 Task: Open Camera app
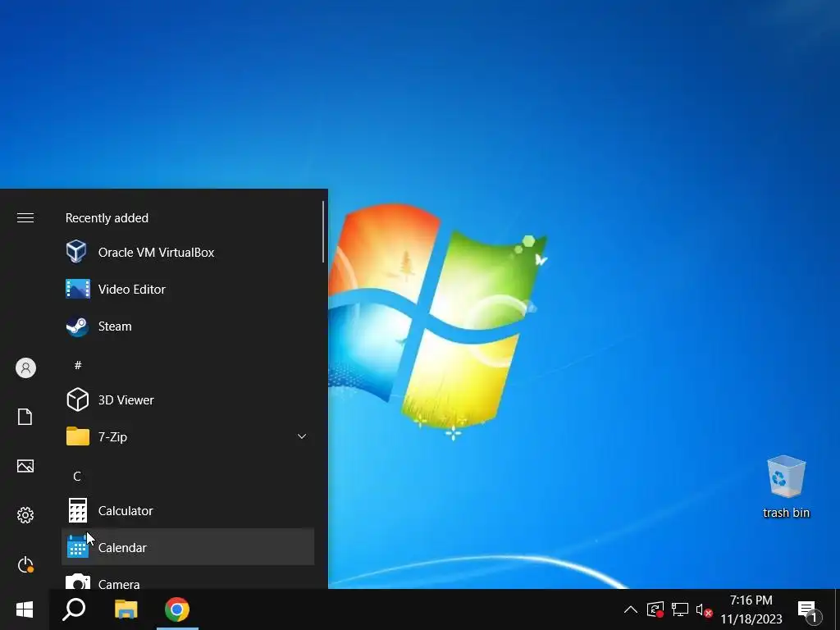(x=188, y=580)
